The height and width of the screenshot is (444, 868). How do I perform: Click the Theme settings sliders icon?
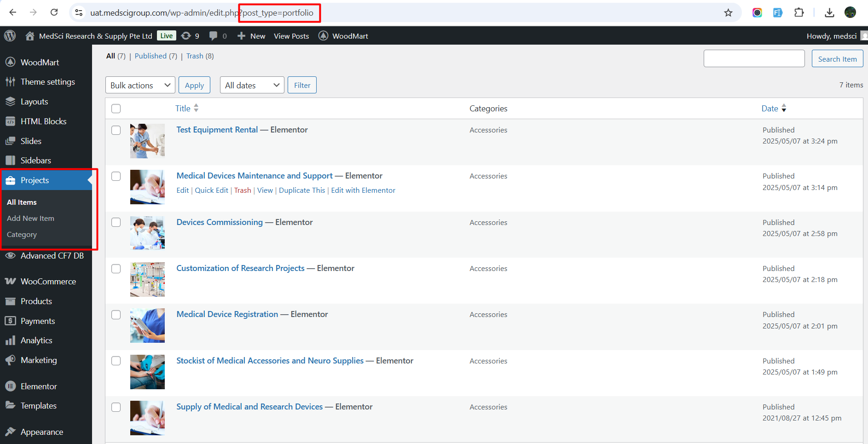point(11,82)
